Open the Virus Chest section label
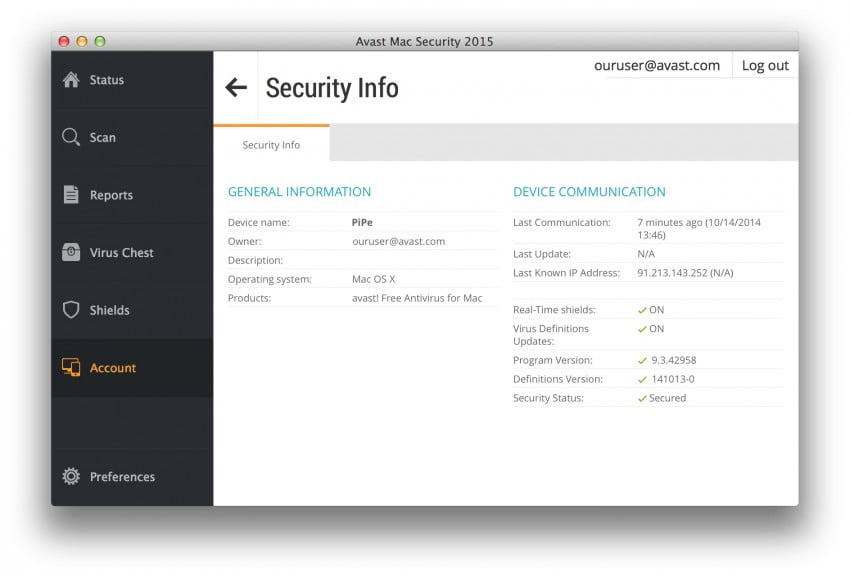The width and height of the screenshot is (850, 577). pyautogui.click(x=121, y=253)
